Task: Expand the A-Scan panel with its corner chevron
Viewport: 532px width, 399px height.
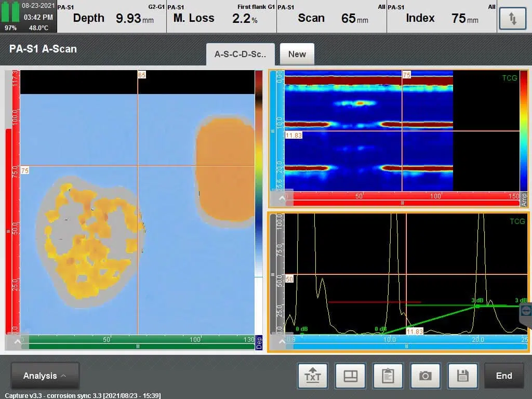Action: 282,342
